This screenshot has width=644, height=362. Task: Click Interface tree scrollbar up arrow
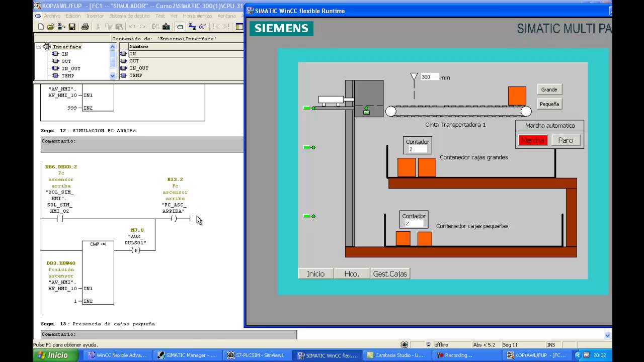tap(113, 46)
